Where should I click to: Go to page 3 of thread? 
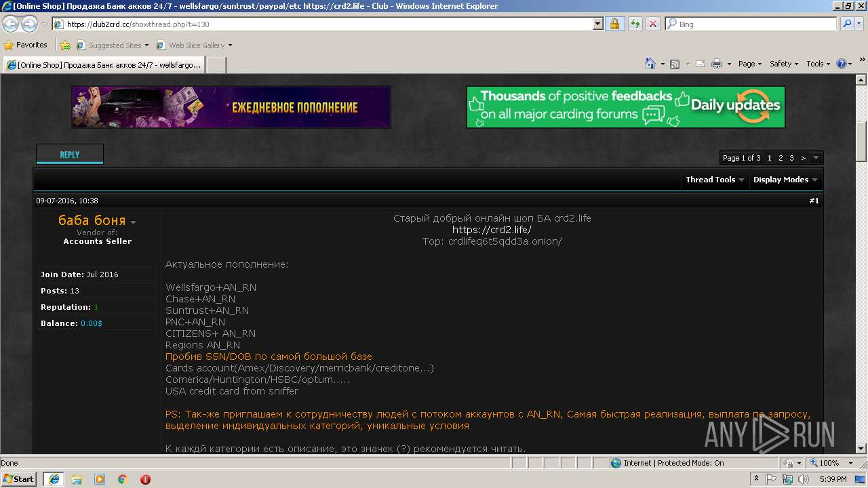[791, 158]
